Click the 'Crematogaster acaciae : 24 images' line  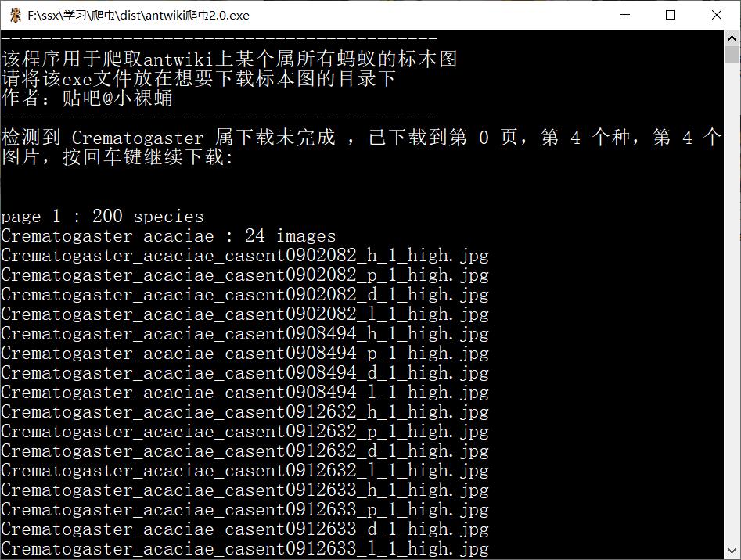click(168, 235)
